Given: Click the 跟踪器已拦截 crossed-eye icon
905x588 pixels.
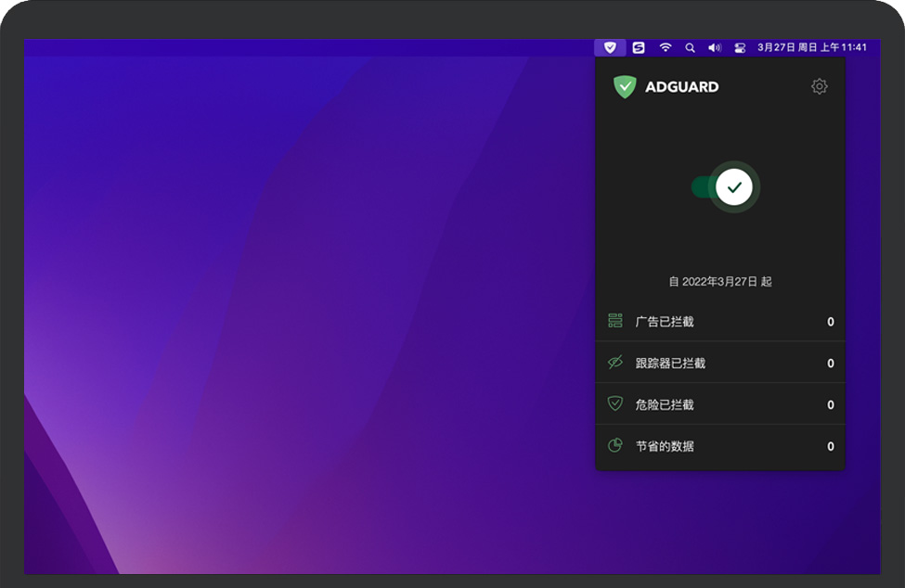Looking at the screenshot, I should (615, 362).
